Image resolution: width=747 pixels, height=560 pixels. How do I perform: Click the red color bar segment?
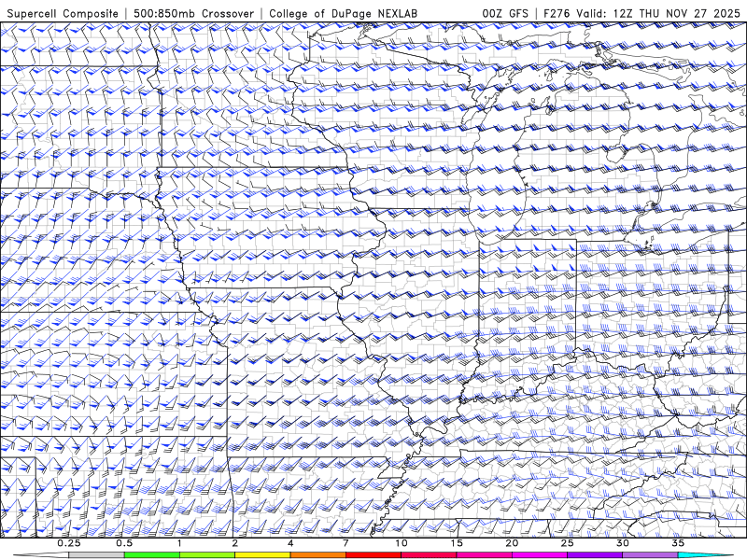click(373, 555)
